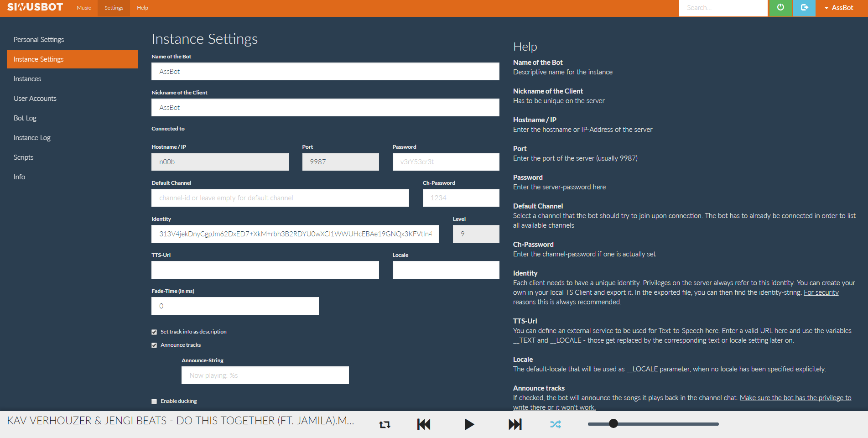The width and height of the screenshot is (868, 438).
Task: Skip to the next track
Action: pyautogui.click(x=515, y=425)
